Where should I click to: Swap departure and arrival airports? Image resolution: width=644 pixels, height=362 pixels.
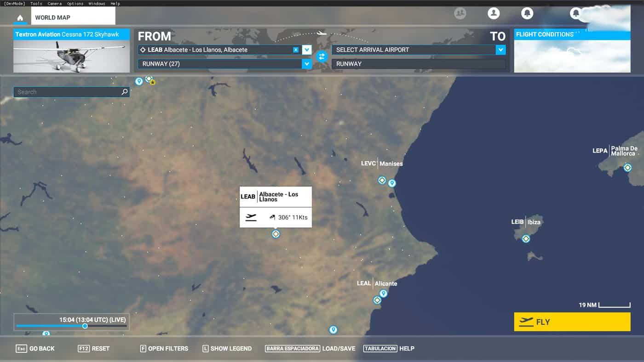(322, 57)
